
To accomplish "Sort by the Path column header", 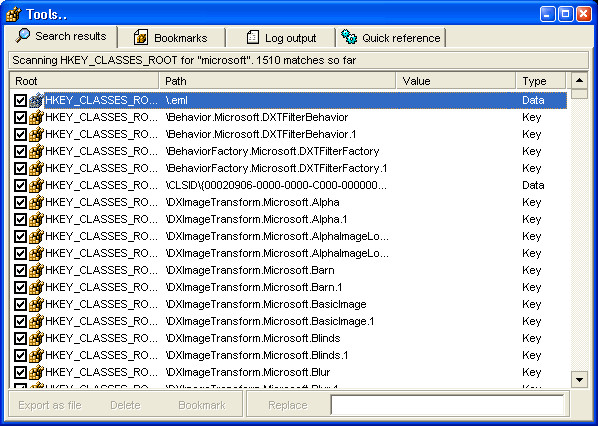I will coord(278,81).
